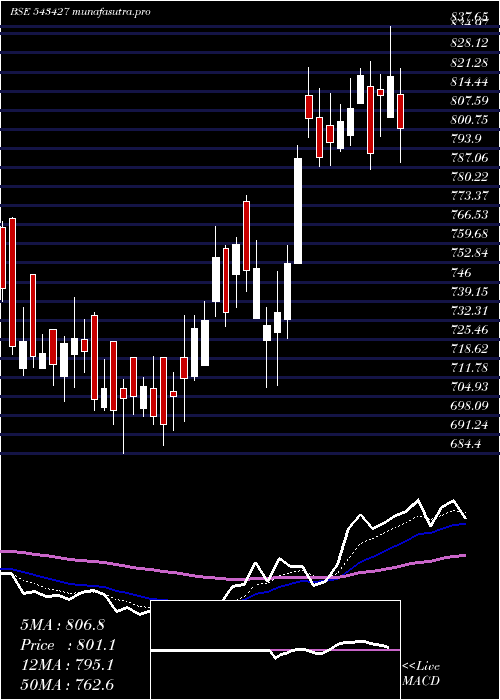Click the 691.24 price axis label
This screenshot has height=700, width=500.
pyautogui.click(x=469, y=424)
